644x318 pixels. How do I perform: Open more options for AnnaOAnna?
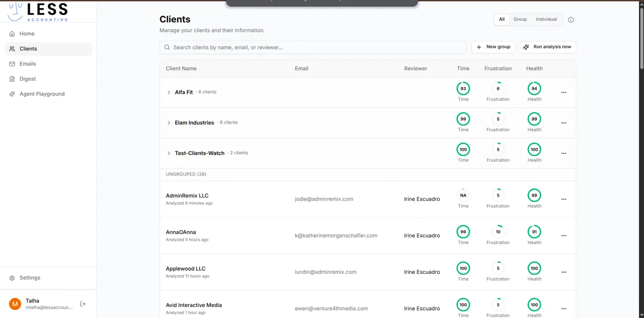563,235
